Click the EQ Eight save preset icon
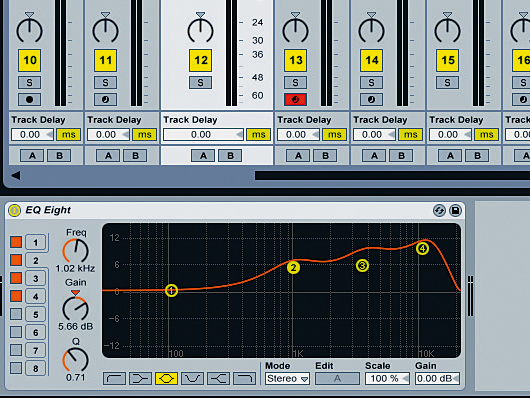 (455, 211)
